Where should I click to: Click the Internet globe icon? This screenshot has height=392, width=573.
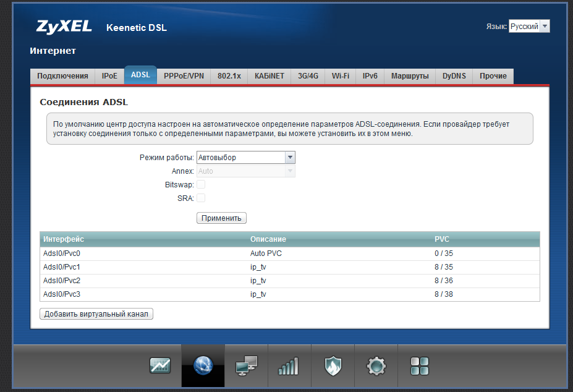(x=203, y=366)
